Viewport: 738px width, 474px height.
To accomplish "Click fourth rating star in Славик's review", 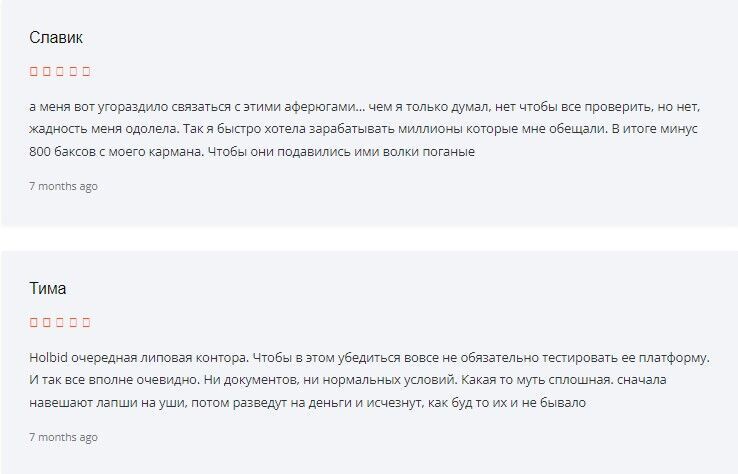I will pos(73,71).
